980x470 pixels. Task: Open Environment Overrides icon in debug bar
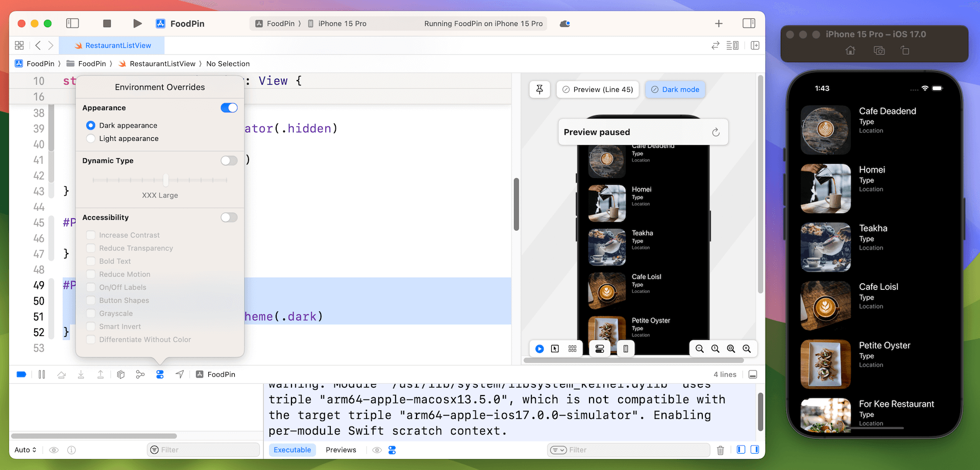pos(160,375)
